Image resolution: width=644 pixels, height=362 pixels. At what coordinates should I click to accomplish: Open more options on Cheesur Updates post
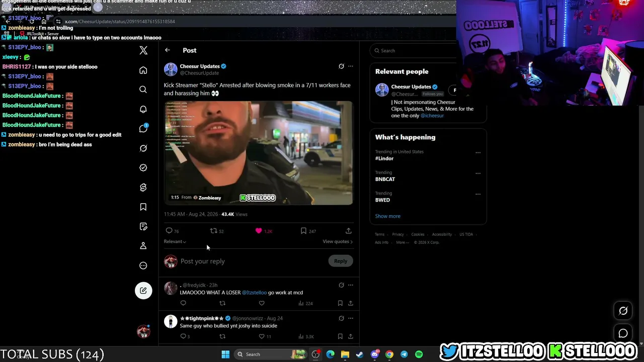point(351,66)
